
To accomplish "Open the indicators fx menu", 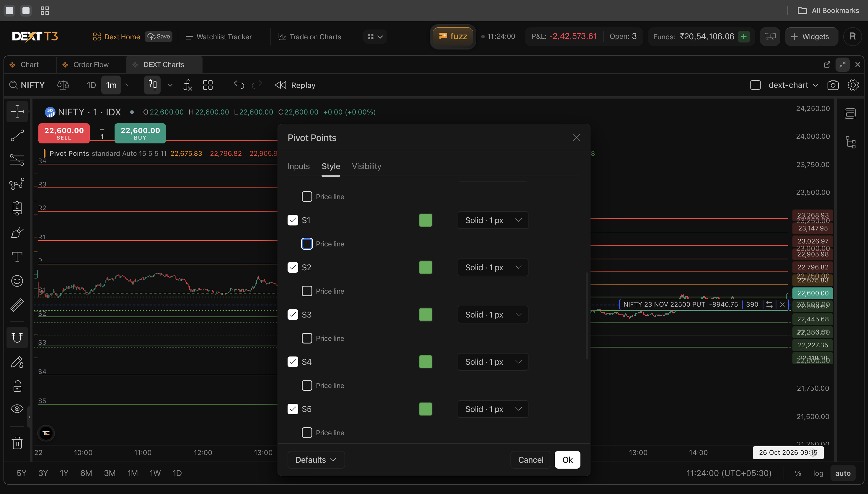I will click(x=188, y=85).
